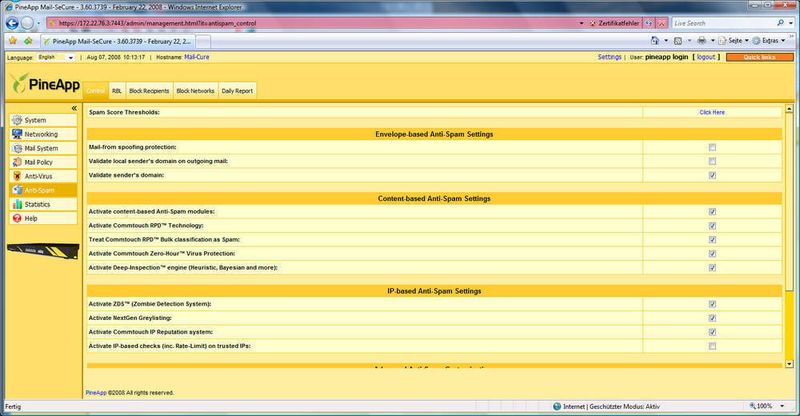Click the Favorites star icon
Image resolution: width=800 pixels, height=416 pixels.
[x=13, y=41]
